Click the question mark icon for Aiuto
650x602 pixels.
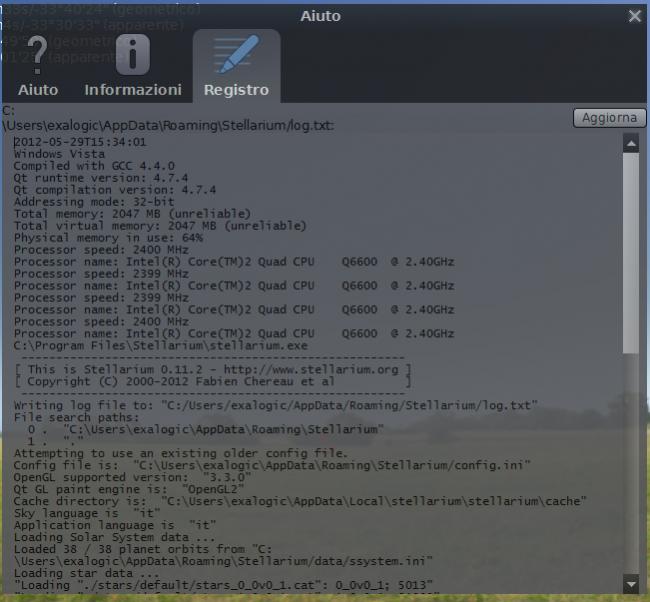38,56
